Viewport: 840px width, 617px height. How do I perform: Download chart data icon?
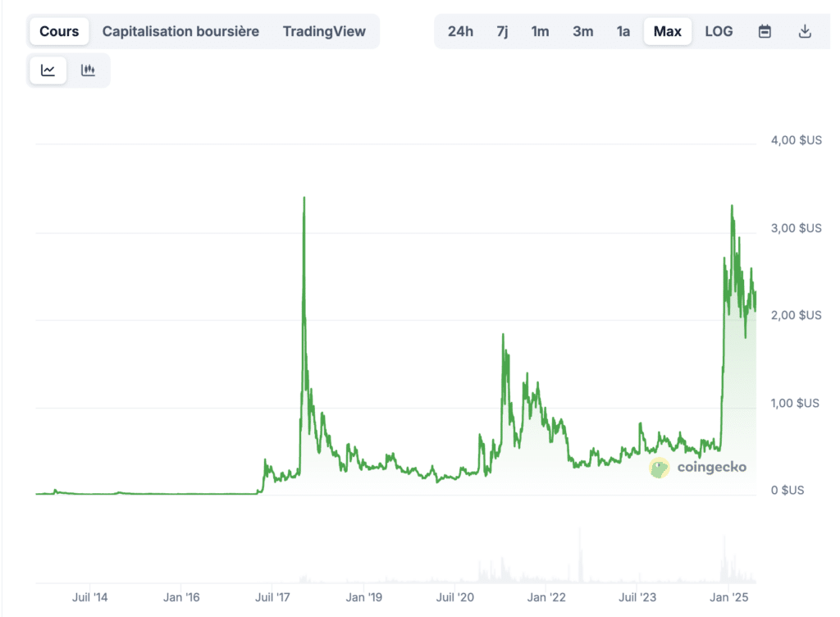(805, 32)
